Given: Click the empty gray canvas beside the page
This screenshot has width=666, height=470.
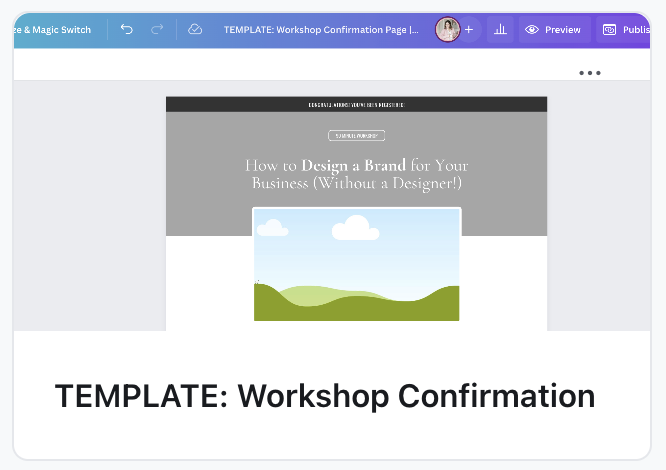Looking at the screenshot, I should (x=90, y=200).
